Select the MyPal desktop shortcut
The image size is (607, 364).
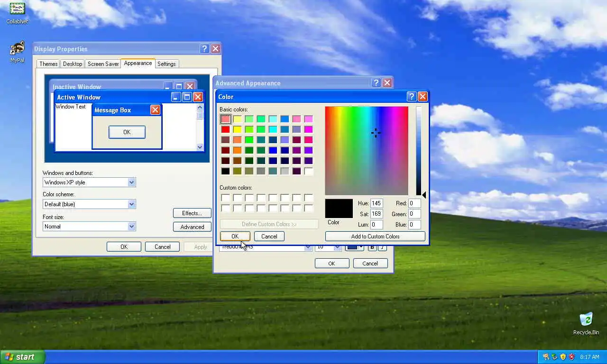pos(17,52)
